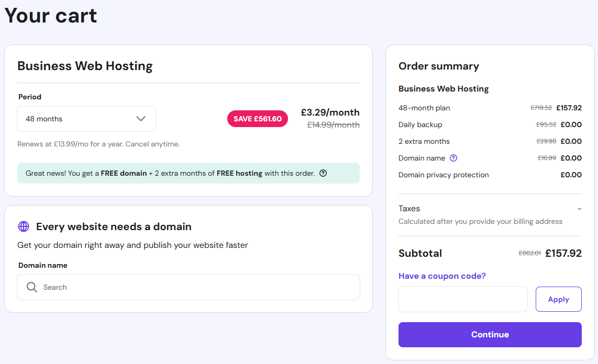Click the Taxes row label

click(x=409, y=208)
